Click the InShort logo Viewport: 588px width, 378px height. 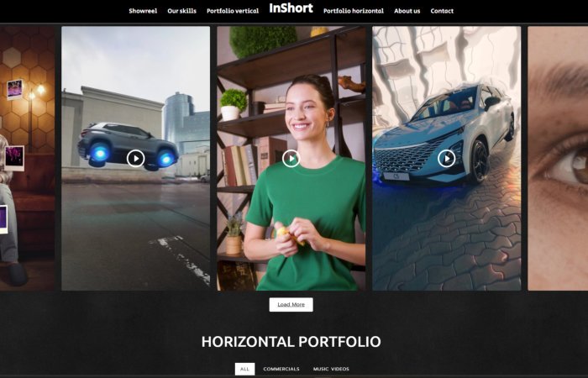pyautogui.click(x=291, y=8)
